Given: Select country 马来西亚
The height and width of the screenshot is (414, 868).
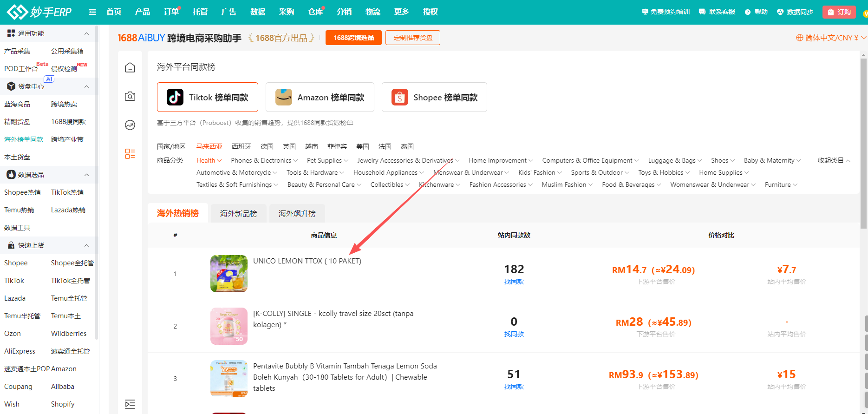Looking at the screenshot, I should click(x=209, y=146).
